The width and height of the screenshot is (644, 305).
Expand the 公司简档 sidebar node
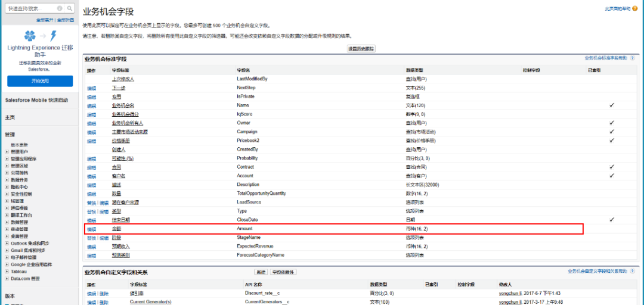[7, 173]
